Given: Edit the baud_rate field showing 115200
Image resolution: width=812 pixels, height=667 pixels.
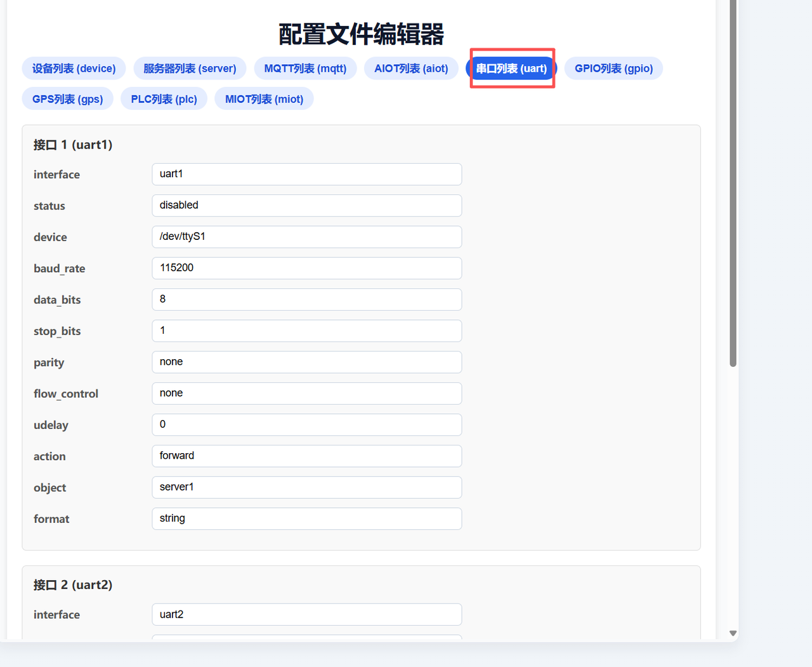Looking at the screenshot, I should 306,268.
